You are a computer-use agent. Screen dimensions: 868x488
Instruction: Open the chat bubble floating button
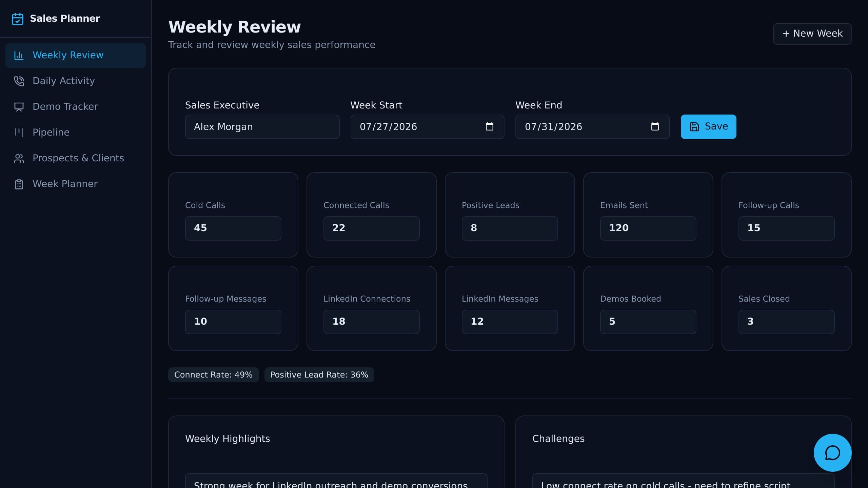pyautogui.click(x=832, y=453)
